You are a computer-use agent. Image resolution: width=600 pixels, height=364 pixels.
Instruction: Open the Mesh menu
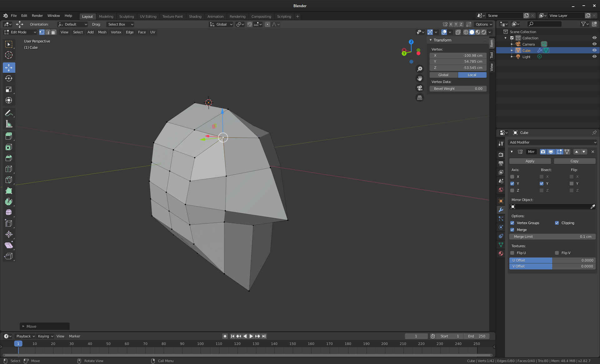coord(102,32)
